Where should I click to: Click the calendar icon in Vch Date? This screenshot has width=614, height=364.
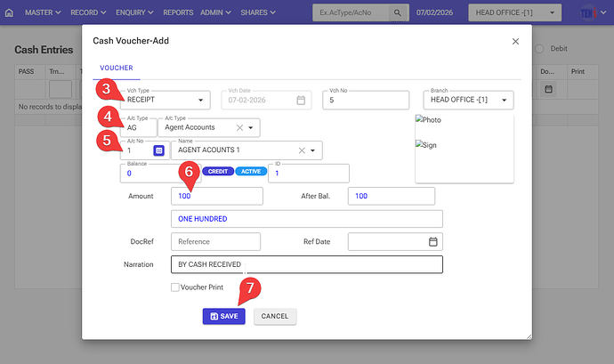(x=302, y=101)
